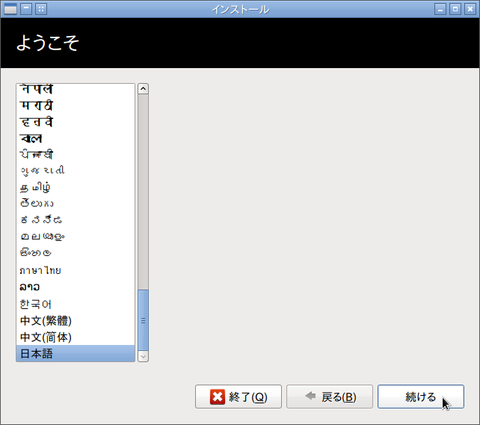
Task: Select 中文(简体) in the language list
Action: (76, 337)
